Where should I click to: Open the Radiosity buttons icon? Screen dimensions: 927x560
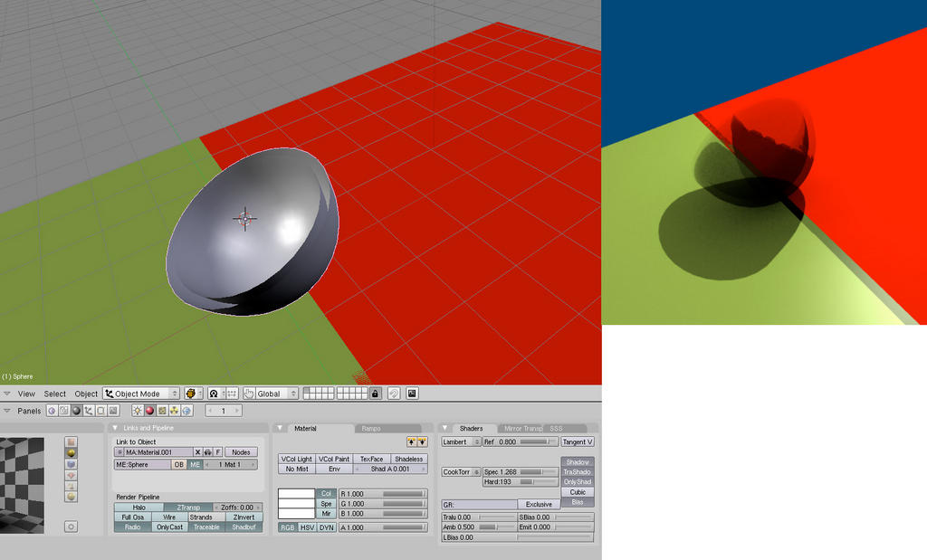coord(175,411)
